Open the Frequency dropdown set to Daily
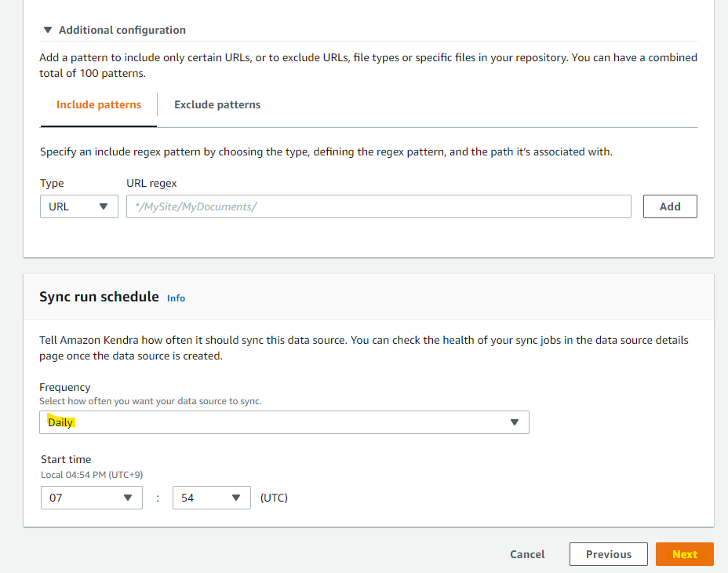This screenshot has width=728, height=573. [x=285, y=422]
